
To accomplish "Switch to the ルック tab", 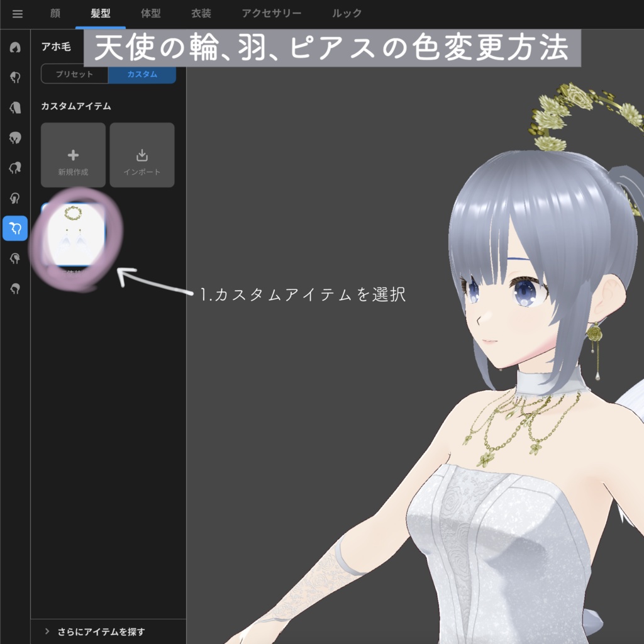I will tap(346, 14).
